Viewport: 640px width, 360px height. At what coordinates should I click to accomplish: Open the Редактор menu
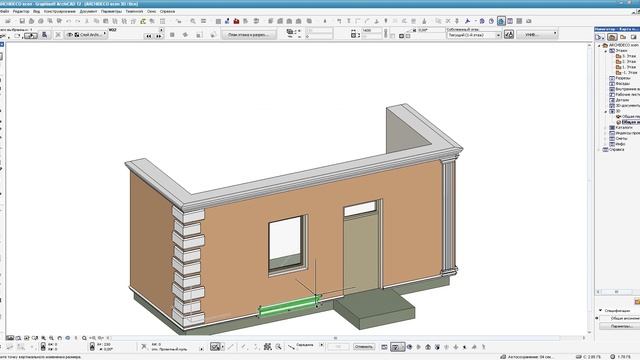(21, 11)
